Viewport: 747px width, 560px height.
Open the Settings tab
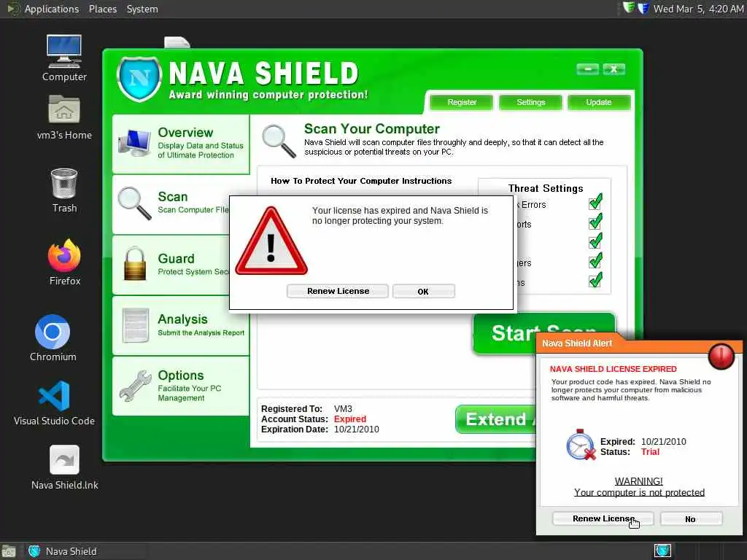[x=530, y=102]
